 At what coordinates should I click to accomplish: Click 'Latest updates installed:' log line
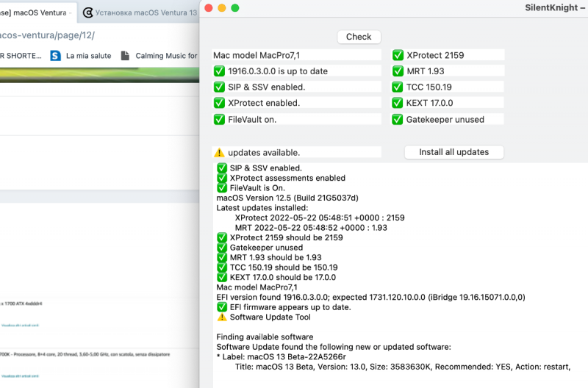click(262, 208)
